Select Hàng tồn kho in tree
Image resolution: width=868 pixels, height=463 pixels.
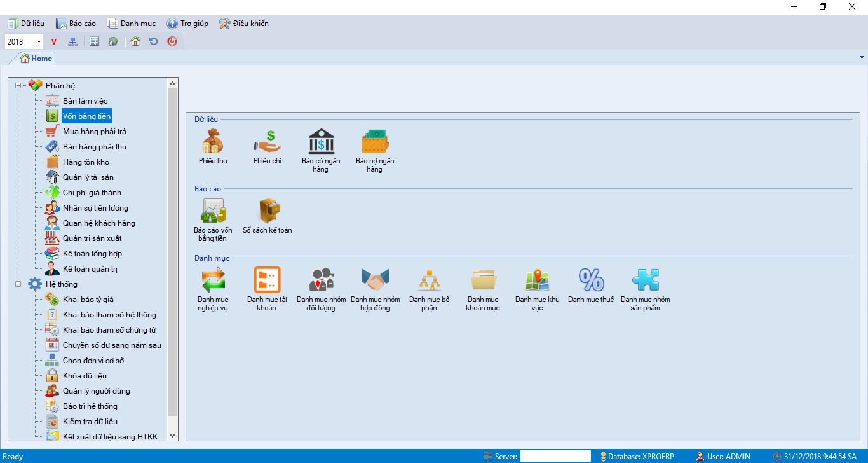point(86,162)
